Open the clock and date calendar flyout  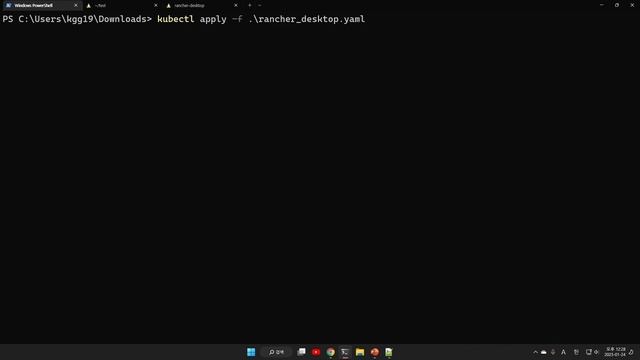point(616,352)
